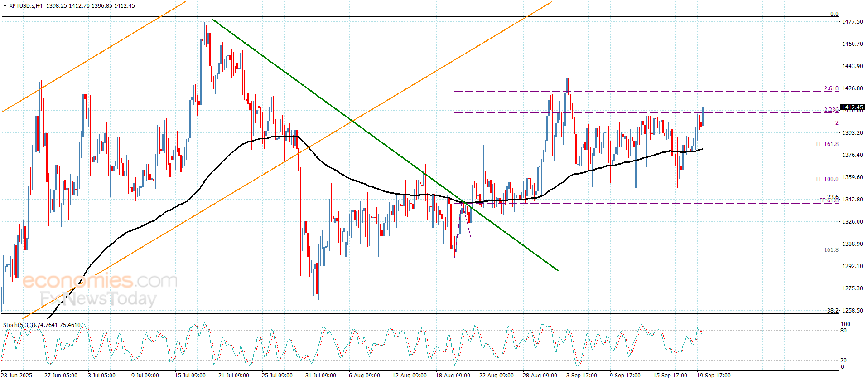Select the 1376.40 price axis label

(853, 155)
